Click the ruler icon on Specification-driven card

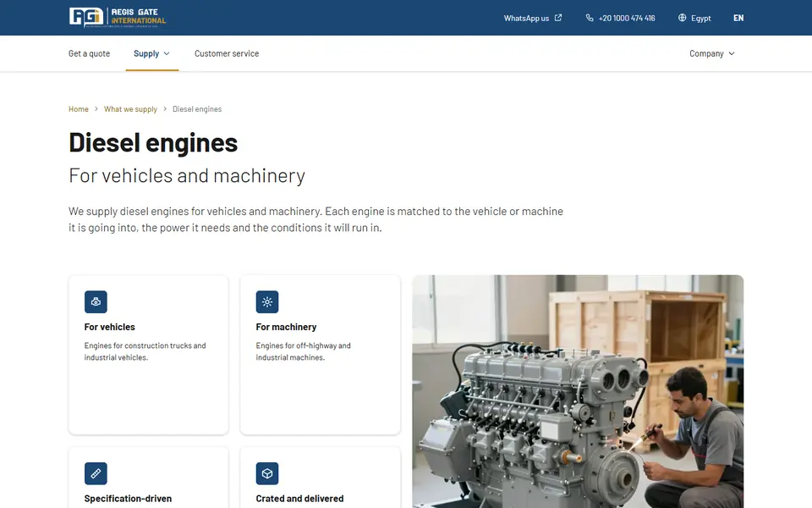[x=96, y=473]
